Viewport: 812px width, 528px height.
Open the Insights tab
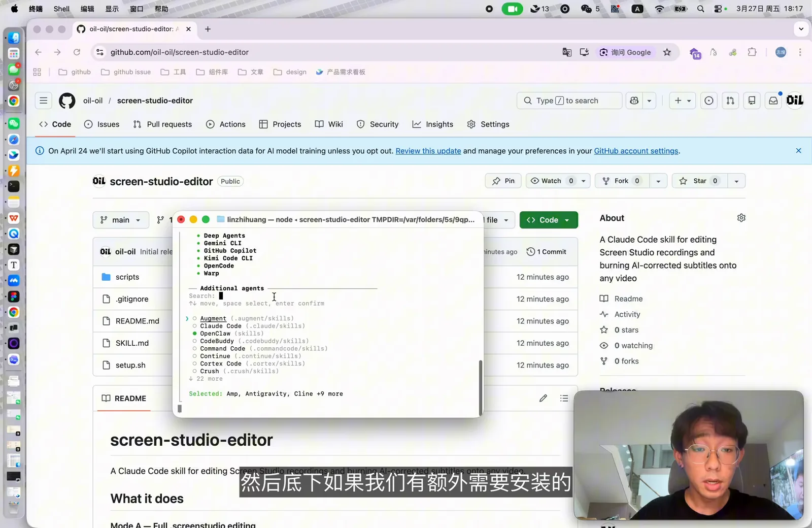tap(433, 124)
